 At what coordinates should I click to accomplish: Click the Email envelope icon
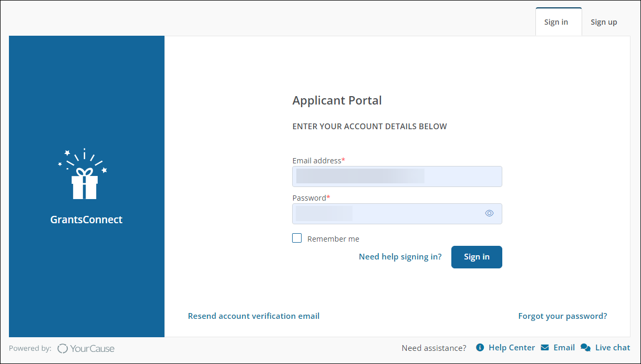(545, 348)
